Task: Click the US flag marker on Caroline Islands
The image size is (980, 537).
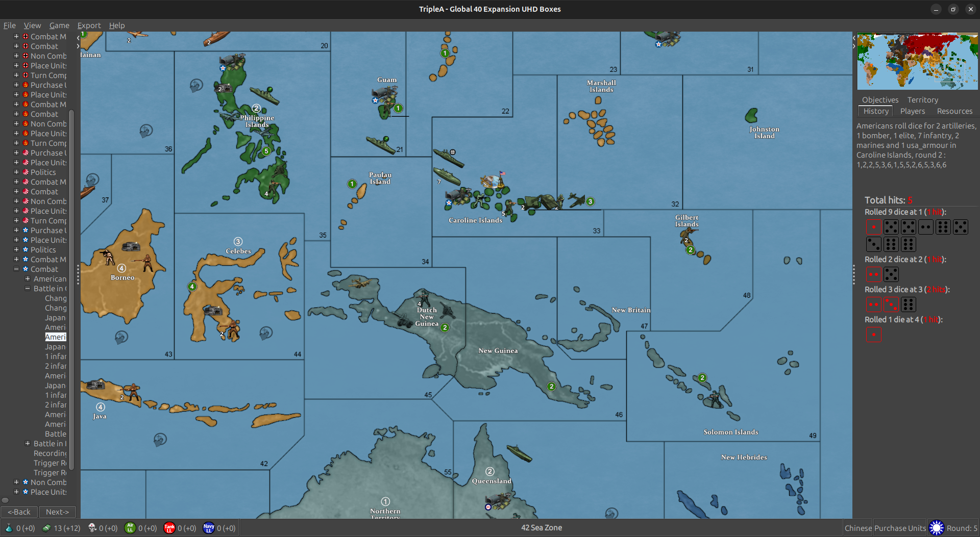Action: click(502, 174)
